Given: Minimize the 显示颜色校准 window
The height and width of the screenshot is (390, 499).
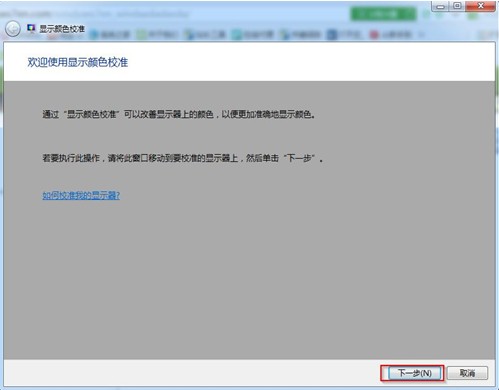Looking at the screenshot, I should tap(441, 6).
